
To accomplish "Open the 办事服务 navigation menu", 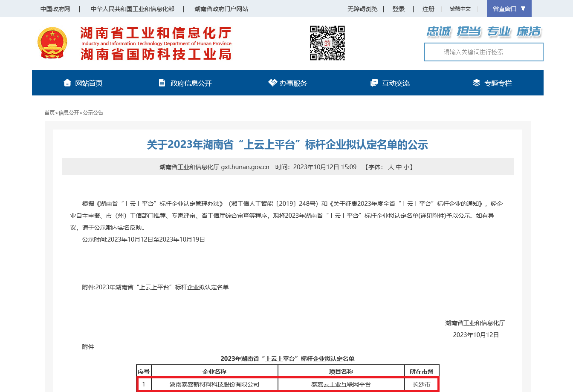I will click(x=293, y=83).
